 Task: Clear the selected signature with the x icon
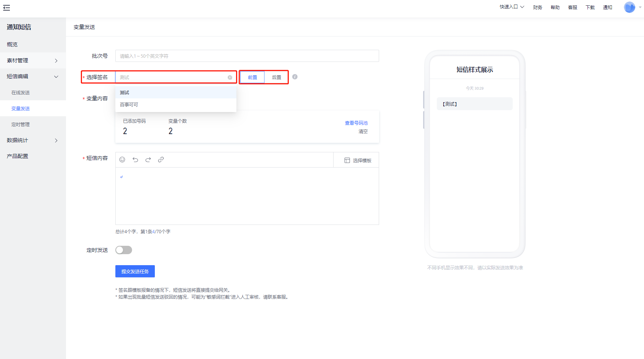click(x=230, y=77)
